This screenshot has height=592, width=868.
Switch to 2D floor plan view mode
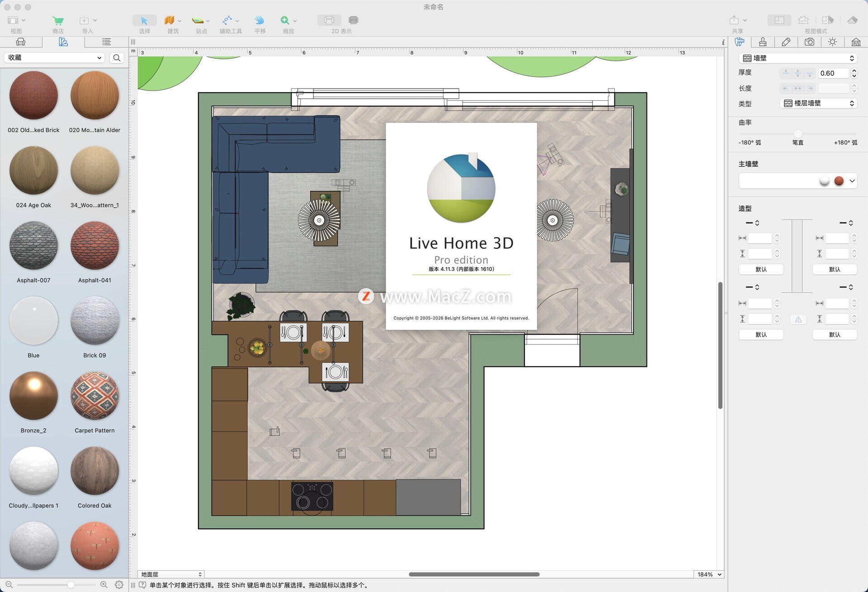point(779,20)
